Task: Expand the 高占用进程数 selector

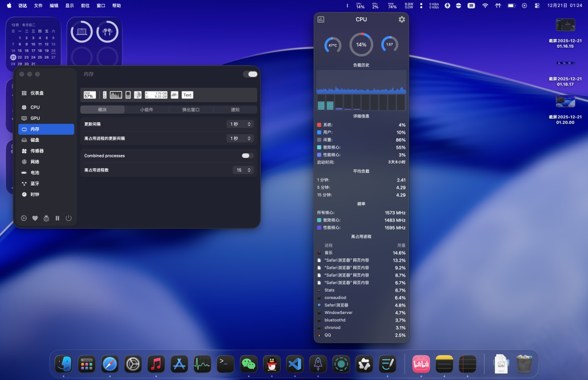Action: point(243,170)
